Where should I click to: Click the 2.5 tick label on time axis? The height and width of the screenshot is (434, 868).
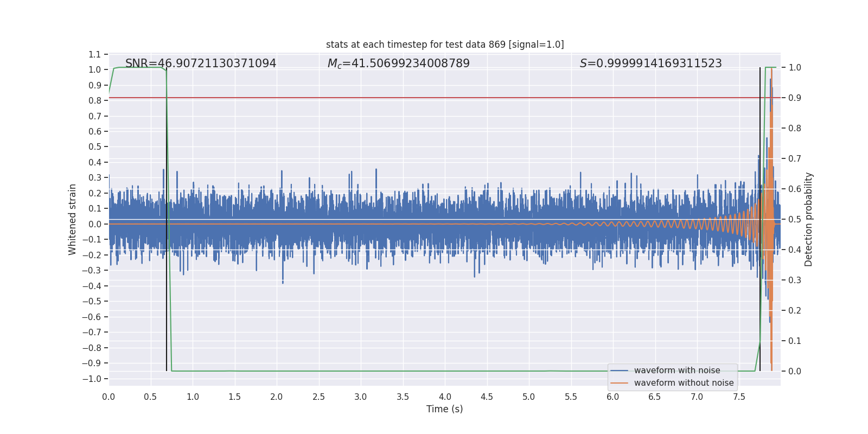(318, 397)
